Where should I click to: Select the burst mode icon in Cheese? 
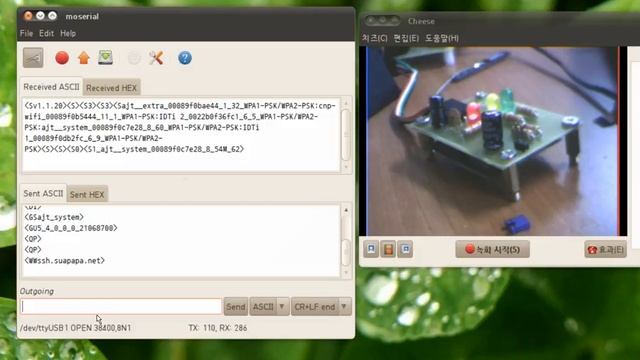point(405,249)
